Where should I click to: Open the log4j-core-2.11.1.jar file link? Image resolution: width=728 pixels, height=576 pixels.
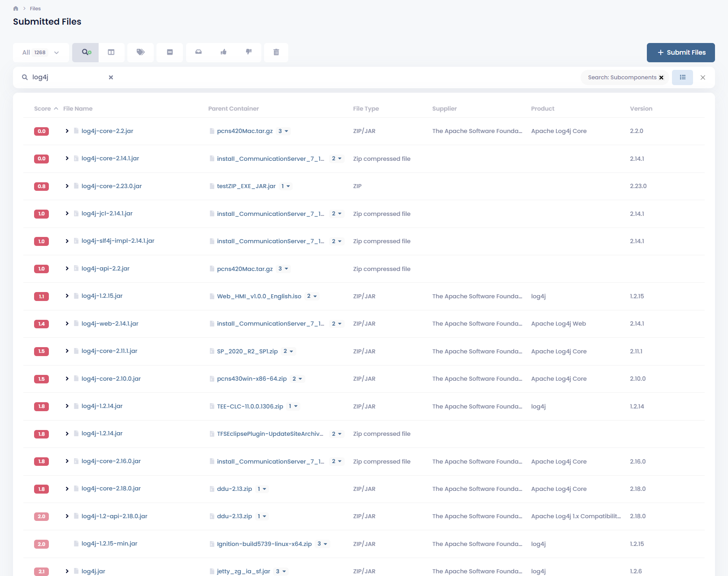tap(109, 351)
